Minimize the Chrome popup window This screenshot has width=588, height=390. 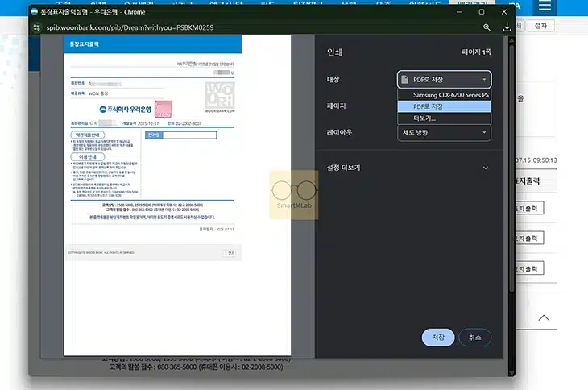click(459, 12)
